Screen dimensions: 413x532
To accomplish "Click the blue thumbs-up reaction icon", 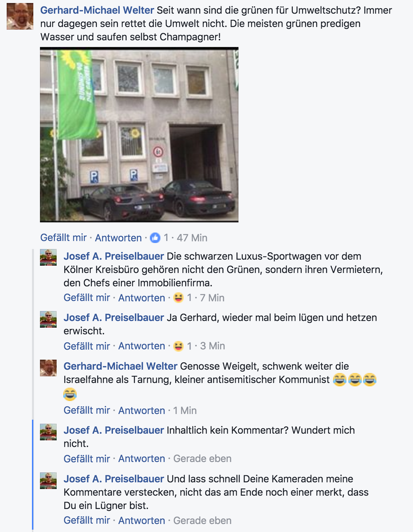I will [x=155, y=238].
